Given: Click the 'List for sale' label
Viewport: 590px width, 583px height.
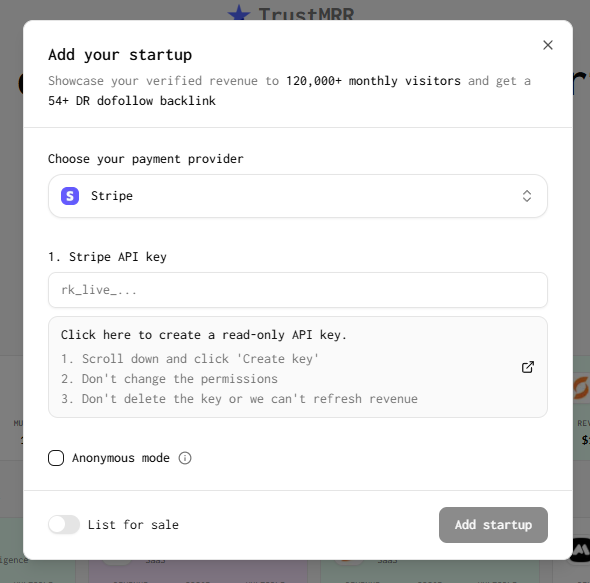Looking at the screenshot, I should tap(133, 525).
